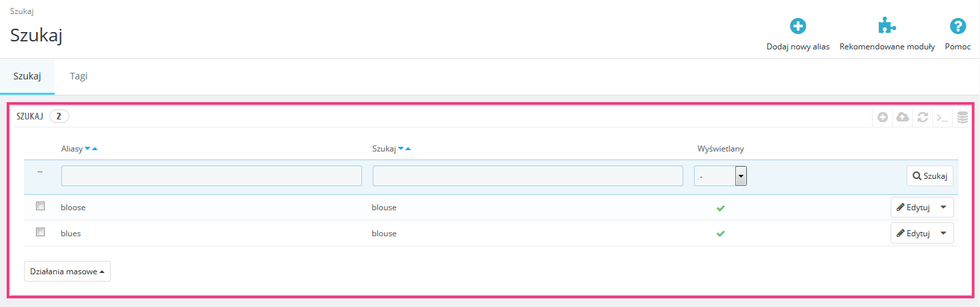Expand the dropdown arrow beside 'Edytuj' for bloose

pos(943,208)
